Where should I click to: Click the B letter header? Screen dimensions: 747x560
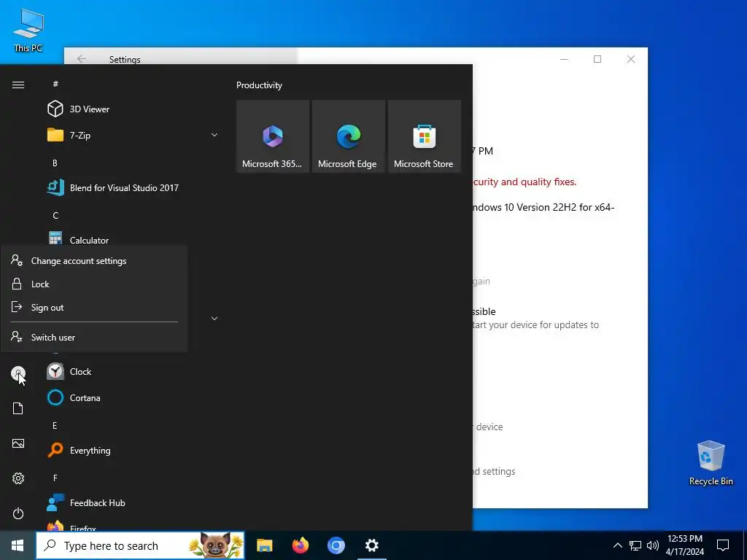click(x=55, y=163)
